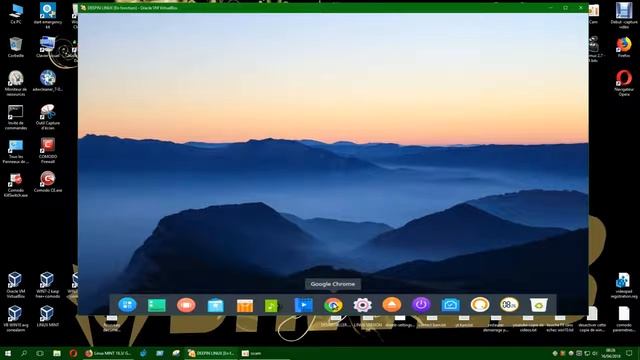Open the orange file manager dock icon
Image resolution: width=640 pixels, height=360 pixels.
tap(245, 305)
